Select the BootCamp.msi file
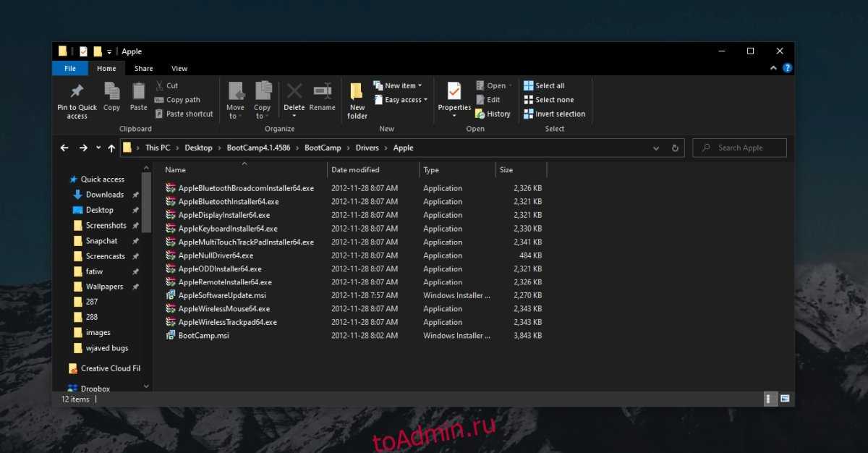 [x=203, y=336]
